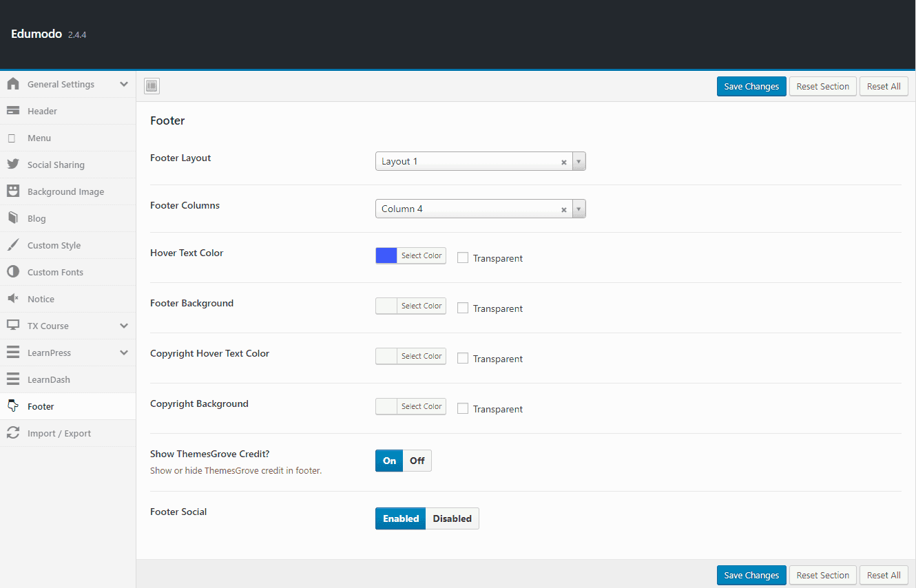Click the paintbrush icon for Custom Style

[x=13, y=245]
